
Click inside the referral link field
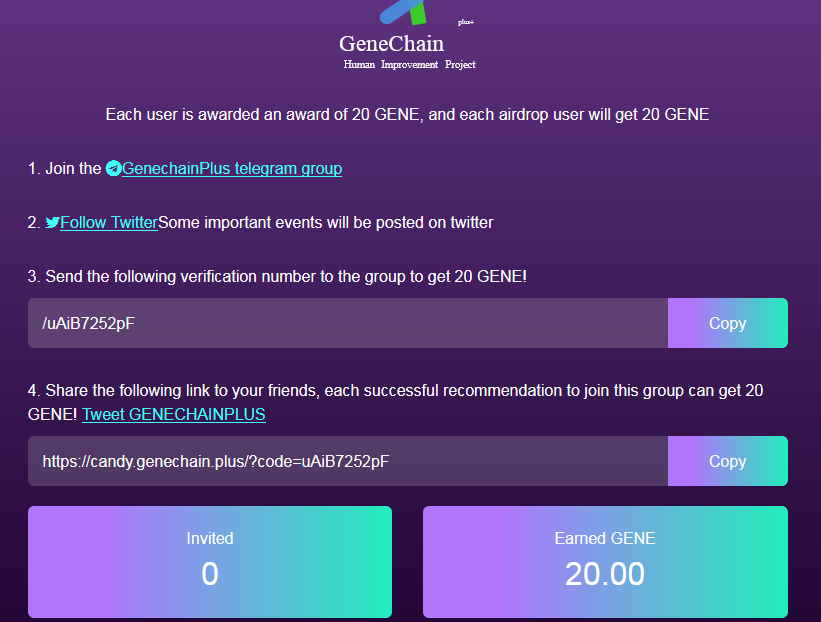pyautogui.click(x=347, y=461)
